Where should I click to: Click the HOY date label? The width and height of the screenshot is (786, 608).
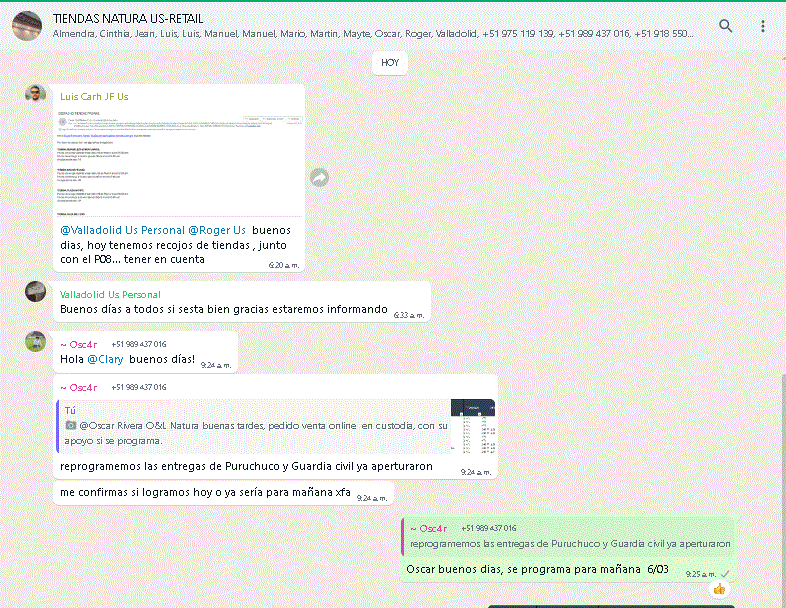[x=390, y=62]
